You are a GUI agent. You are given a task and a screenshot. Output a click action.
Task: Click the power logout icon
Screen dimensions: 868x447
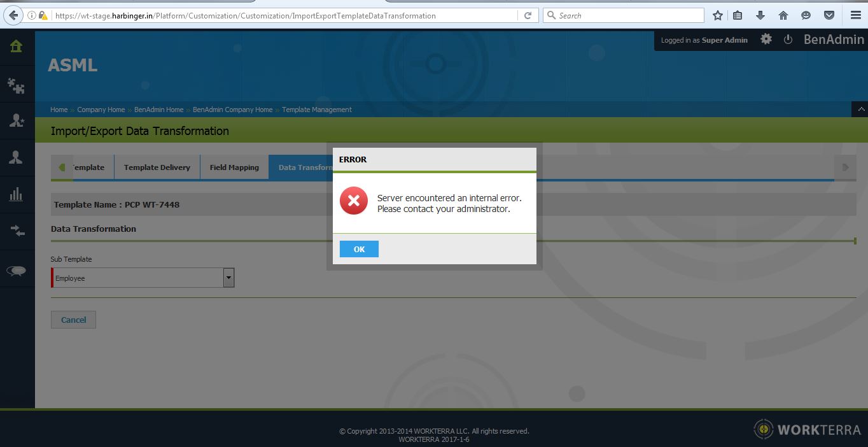[x=788, y=39]
